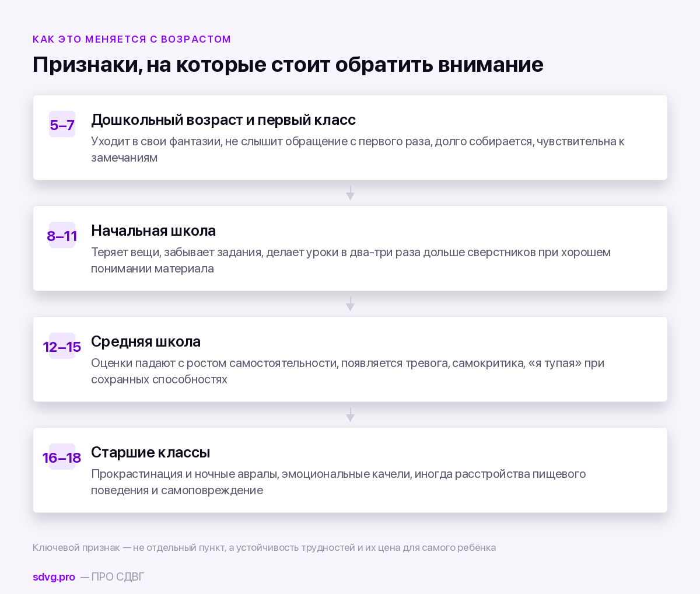Click description starting «Теряет вещи, забывает задания»

point(351,260)
